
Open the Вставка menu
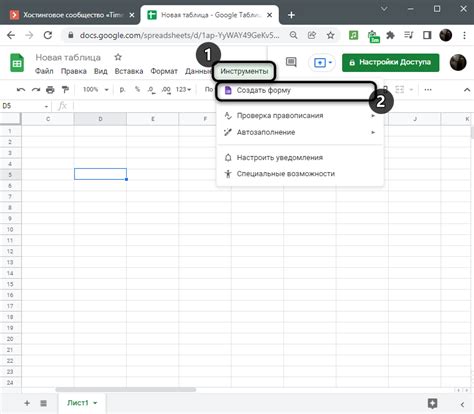pos(129,71)
